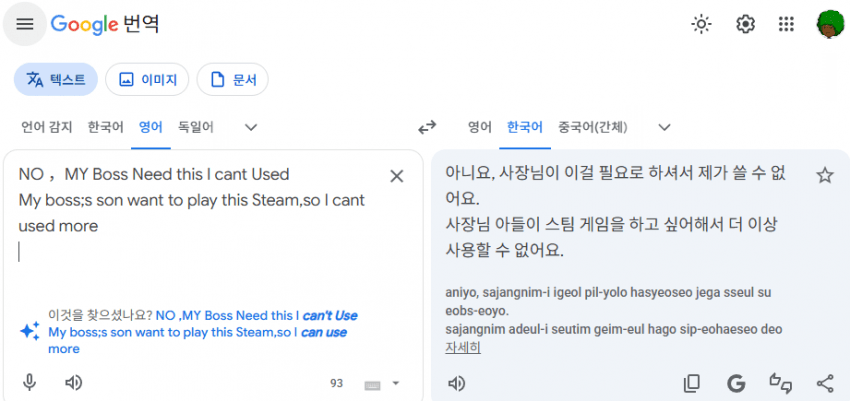The width and height of the screenshot is (850, 401).
Task: Copy the translation to clipboard
Action: tap(691, 384)
